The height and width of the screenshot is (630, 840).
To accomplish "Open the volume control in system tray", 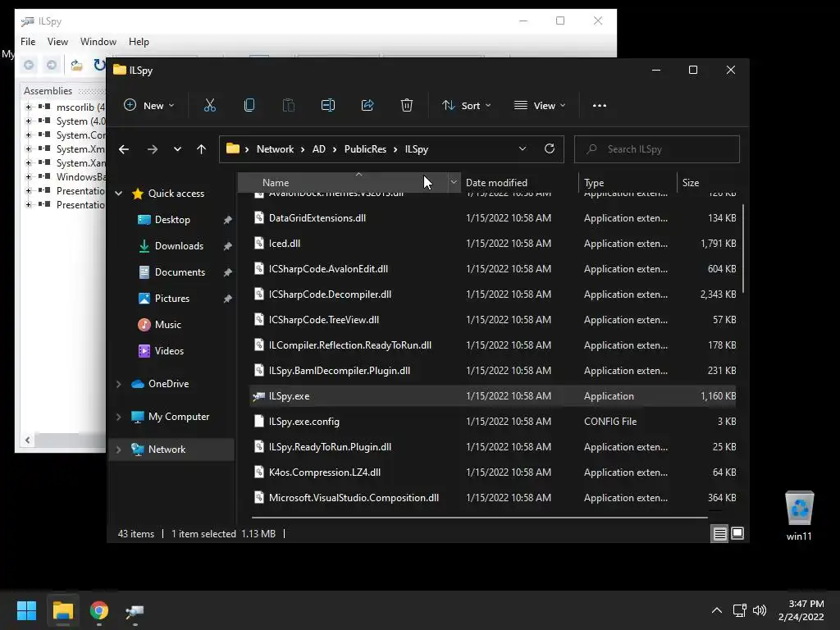I will tap(760, 610).
